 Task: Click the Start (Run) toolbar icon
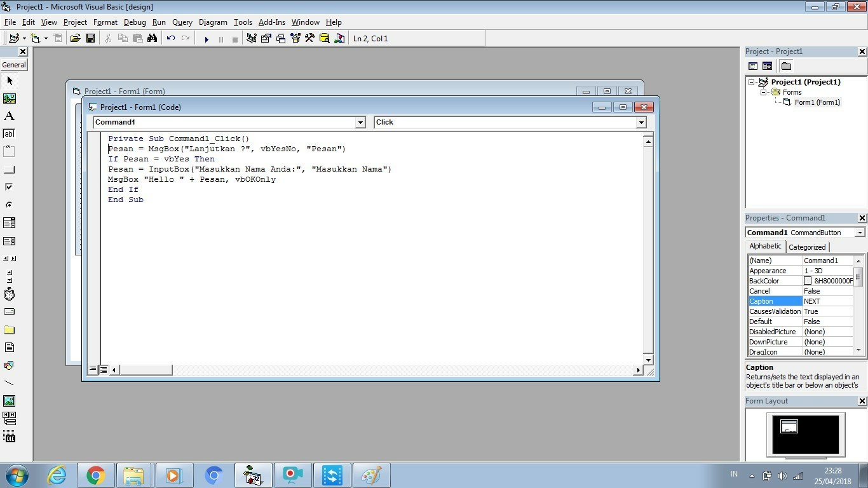pos(207,38)
